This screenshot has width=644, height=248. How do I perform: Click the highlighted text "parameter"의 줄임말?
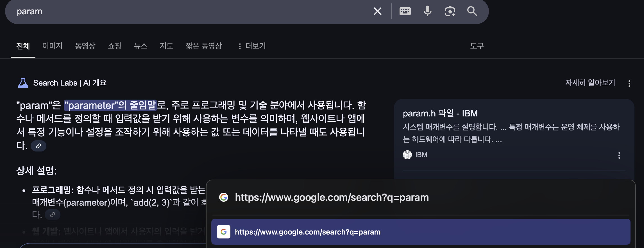(x=110, y=105)
